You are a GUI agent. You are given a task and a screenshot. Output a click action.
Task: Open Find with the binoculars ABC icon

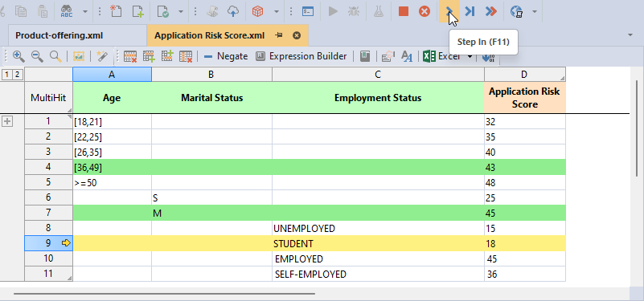coord(67,11)
